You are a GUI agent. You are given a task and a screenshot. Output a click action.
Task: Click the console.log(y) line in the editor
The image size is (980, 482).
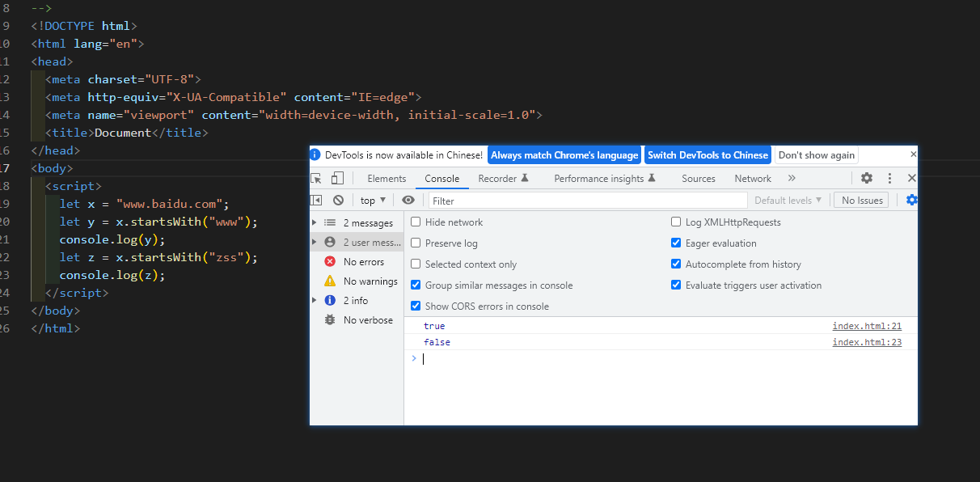click(x=112, y=239)
